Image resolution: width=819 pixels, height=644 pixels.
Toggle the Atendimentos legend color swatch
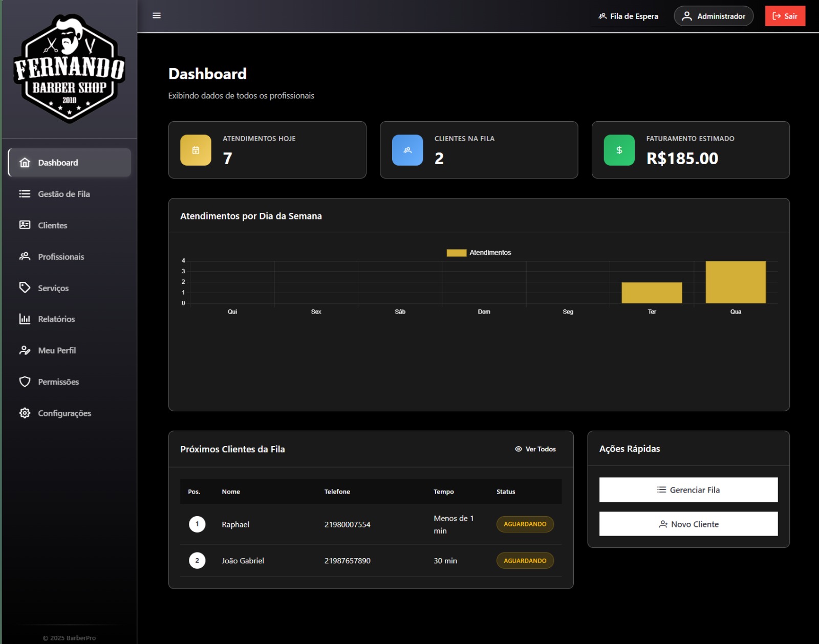pos(456,253)
